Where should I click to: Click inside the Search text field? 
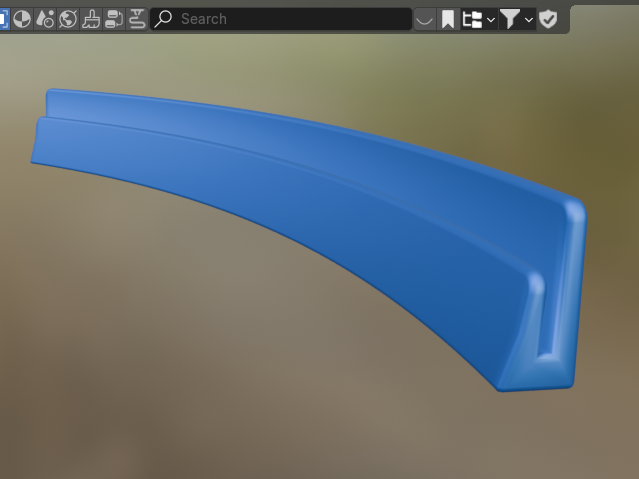pyautogui.click(x=290, y=18)
